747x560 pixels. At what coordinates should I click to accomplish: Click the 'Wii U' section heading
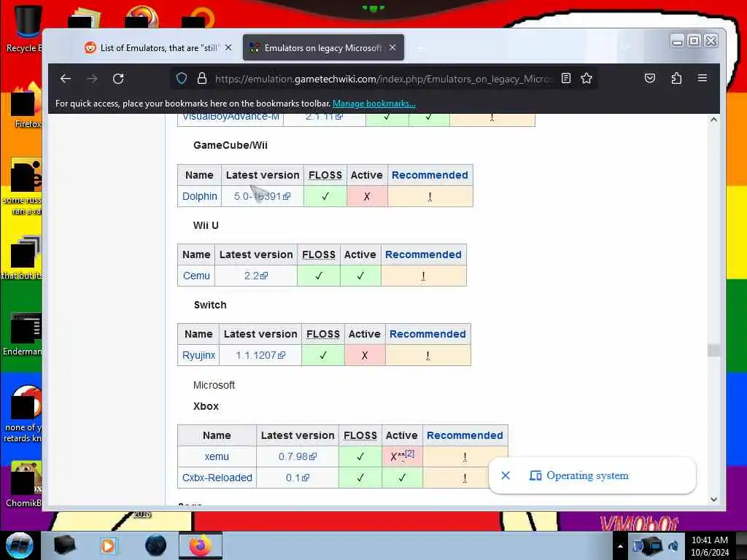(x=206, y=225)
